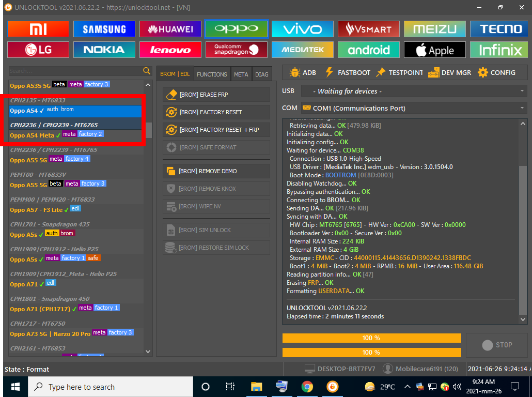Open Google Chrome from taskbar
The image size is (532, 397).
click(x=307, y=387)
